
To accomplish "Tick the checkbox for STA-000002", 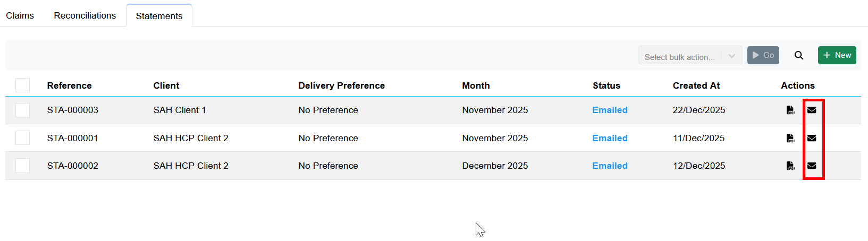I will (22, 166).
